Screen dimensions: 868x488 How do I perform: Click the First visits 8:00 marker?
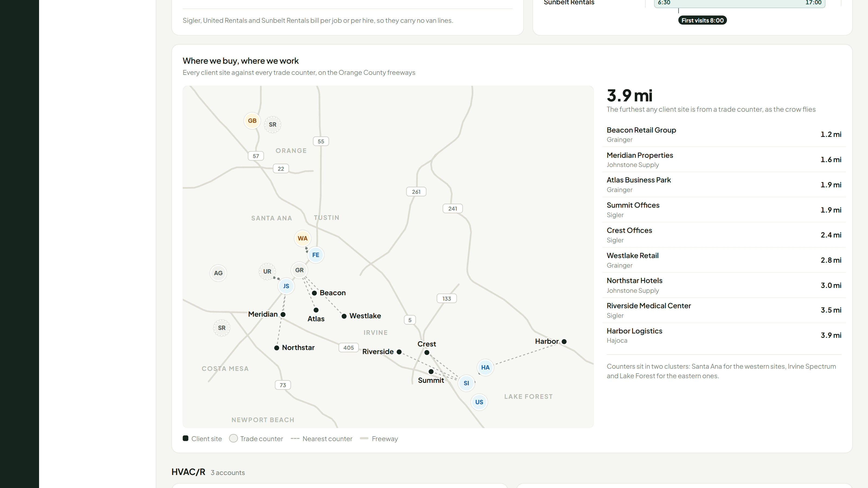point(702,20)
